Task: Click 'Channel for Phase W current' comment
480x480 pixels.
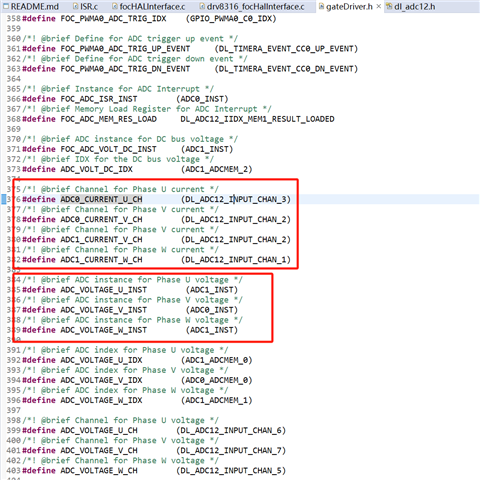Action: (x=121, y=250)
